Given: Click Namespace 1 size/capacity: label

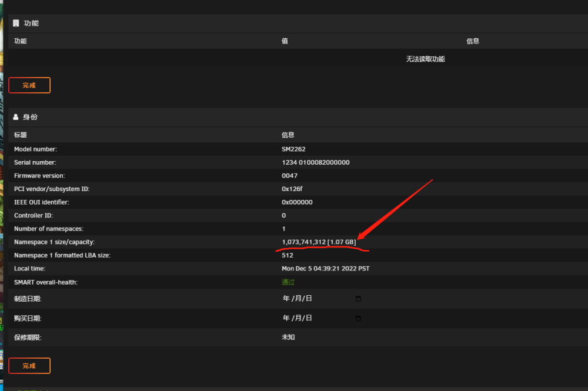Looking at the screenshot, I should click(x=54, y=242).
